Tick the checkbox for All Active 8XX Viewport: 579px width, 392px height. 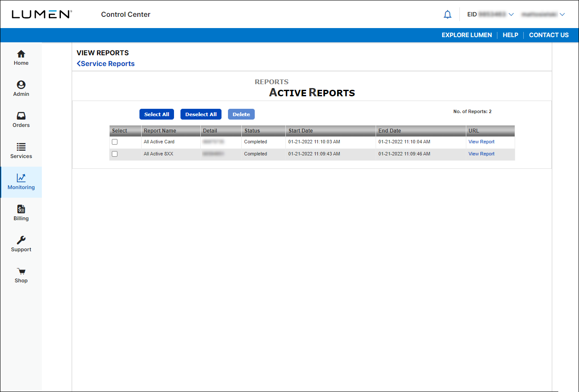[115, 154]
